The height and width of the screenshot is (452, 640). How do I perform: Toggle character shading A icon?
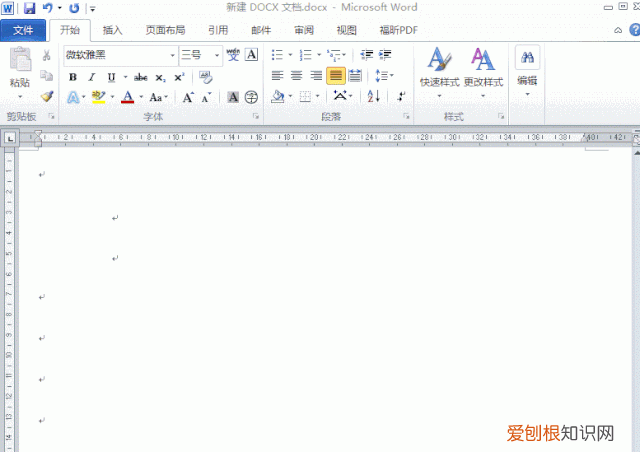click(x=233, y=97)
